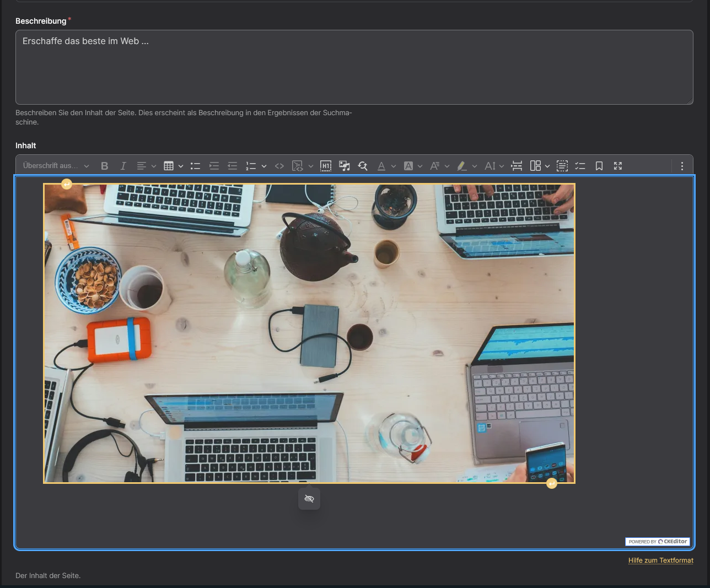
Task: Open the Überschrift heading dropdown
Action: pos(56,166)
